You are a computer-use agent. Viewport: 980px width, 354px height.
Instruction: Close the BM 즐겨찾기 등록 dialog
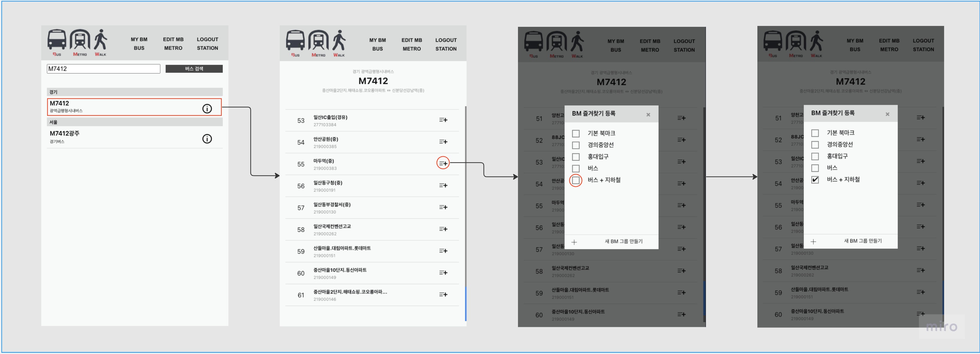[648, 115]
